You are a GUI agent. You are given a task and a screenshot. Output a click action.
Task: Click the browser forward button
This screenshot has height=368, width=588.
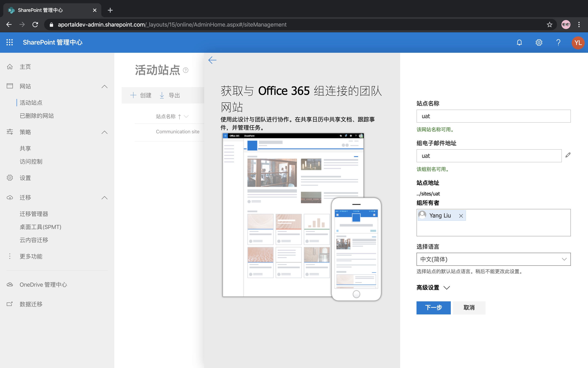point(22,25)
